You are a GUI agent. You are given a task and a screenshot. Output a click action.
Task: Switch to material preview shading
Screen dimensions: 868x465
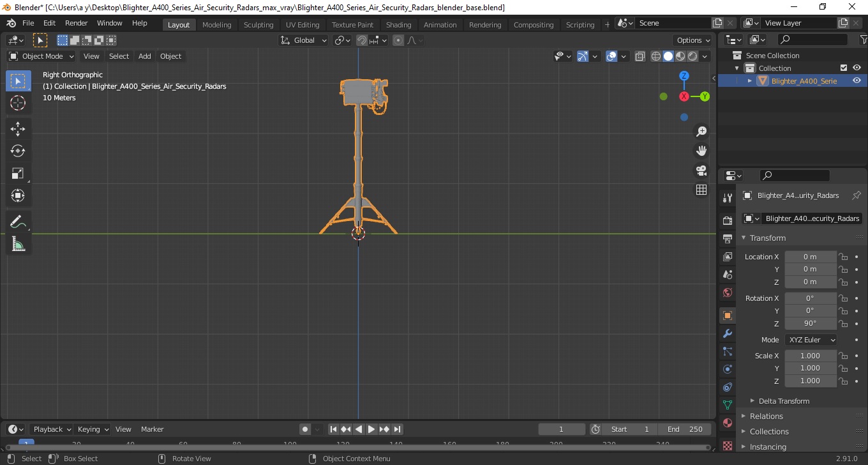coord(680,56)
